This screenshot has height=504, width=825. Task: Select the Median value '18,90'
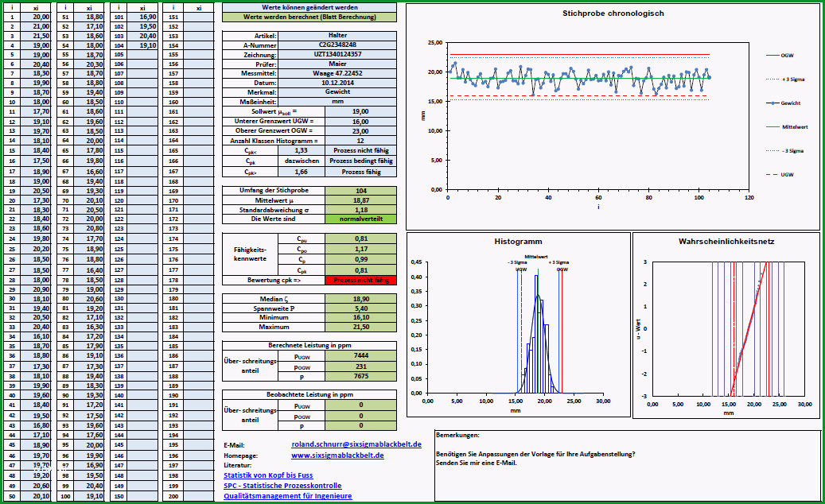click(x=361, y=299)
